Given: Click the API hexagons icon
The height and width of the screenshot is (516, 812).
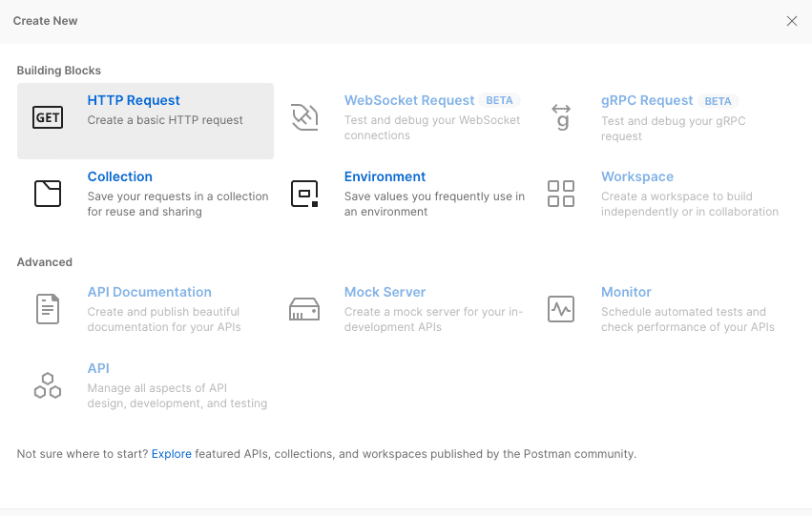Looking at the screenshot, I should 48,385.
